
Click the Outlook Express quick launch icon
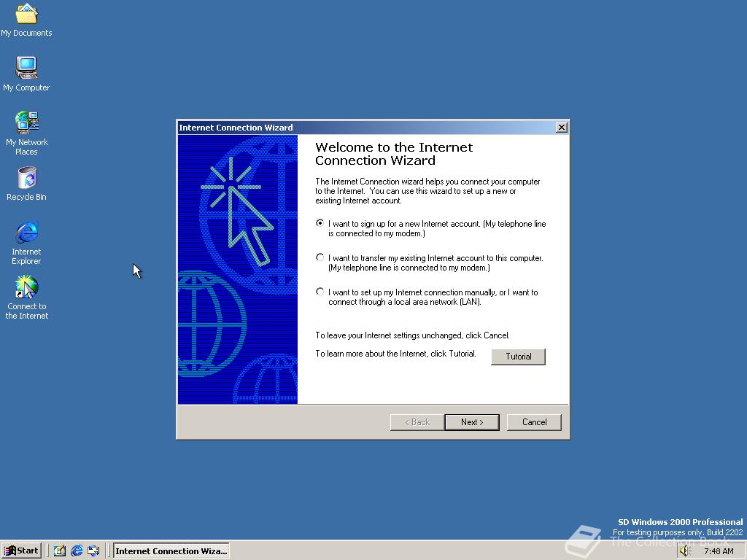[x=93, y=551]
